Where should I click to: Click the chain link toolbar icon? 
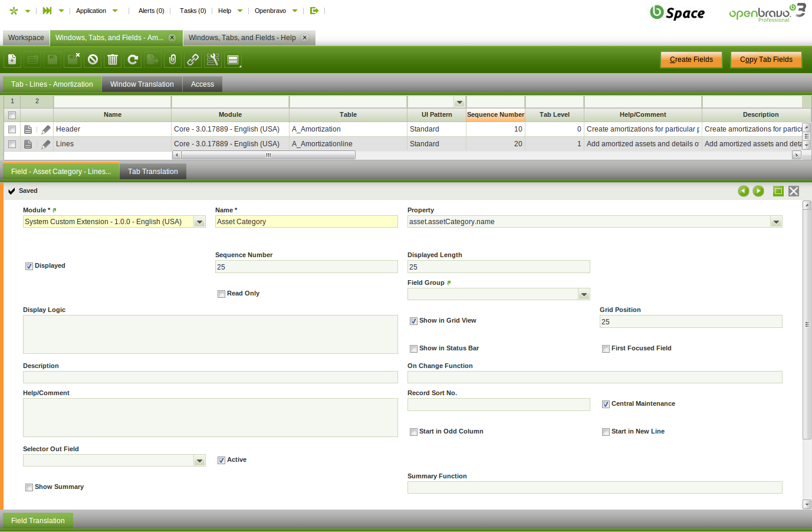tap(193, 60)
